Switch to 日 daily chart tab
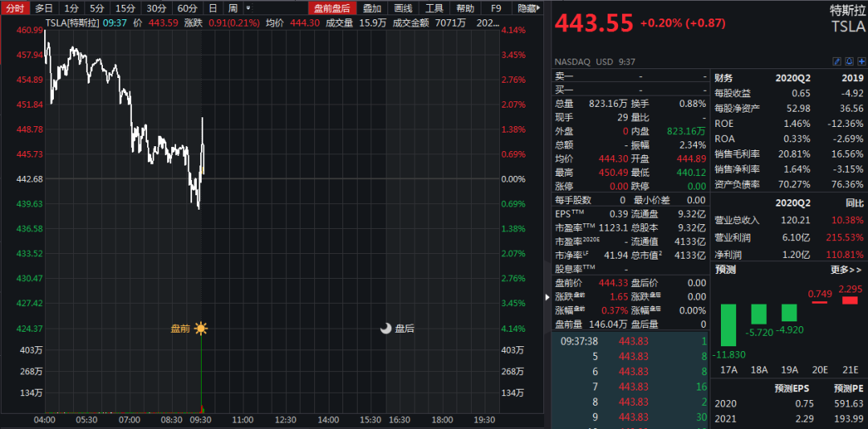The width and height of the screenshot is (868, 429). pyautogui.click(x=213, y=8)
